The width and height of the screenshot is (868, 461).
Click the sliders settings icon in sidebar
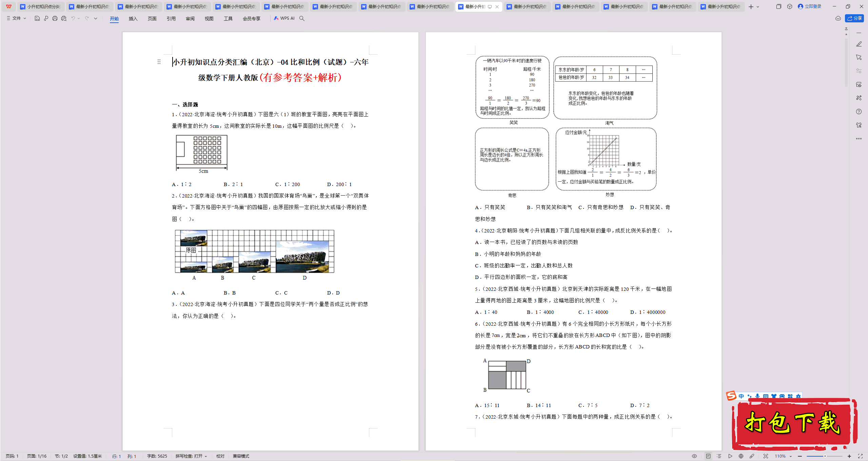pyautogui.click(x=859, y=71)
